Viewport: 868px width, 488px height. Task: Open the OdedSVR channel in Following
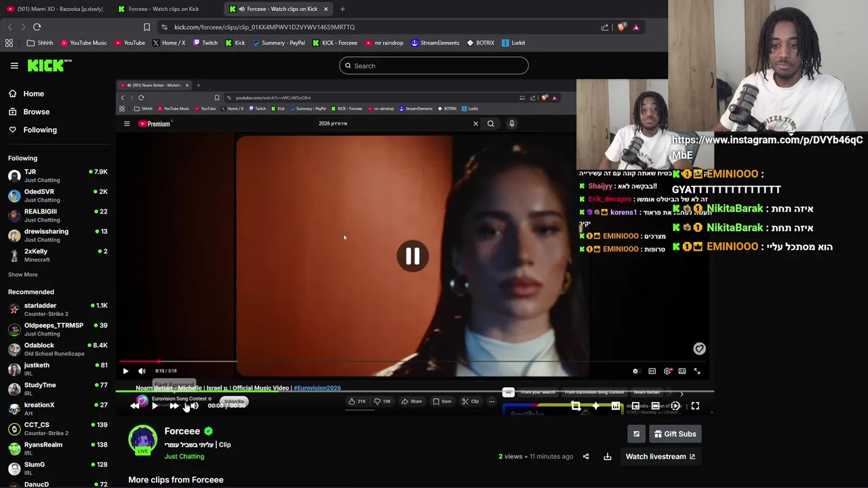58,195
